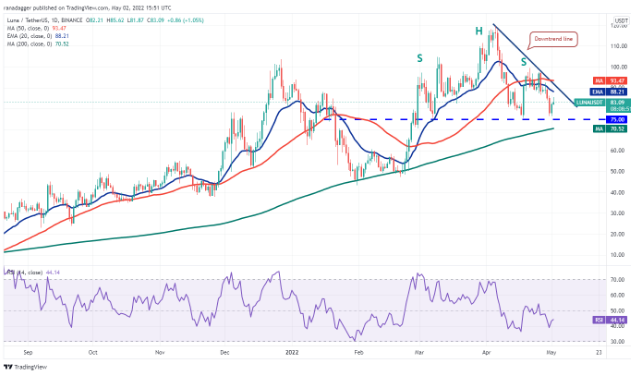This screenshot has width=631, height=373.
Task: Click the 2022 label on the time axis
Action: pyautogui.click(x=292, y=352)
